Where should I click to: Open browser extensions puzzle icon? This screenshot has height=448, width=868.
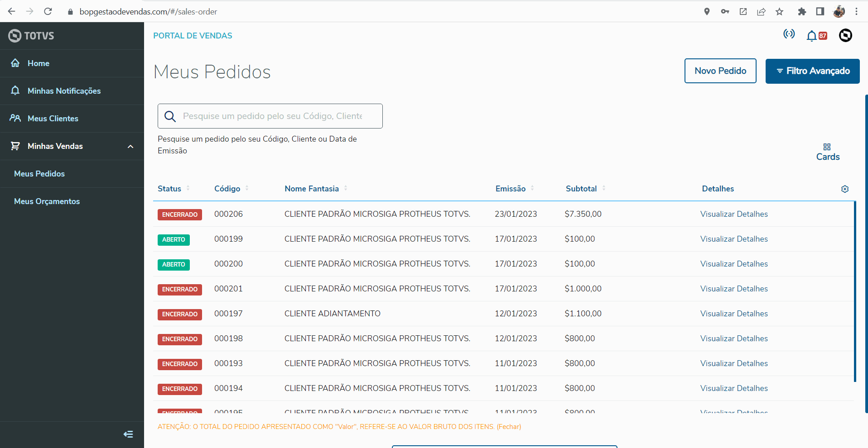pyautogui.click(x=802, y=12)
